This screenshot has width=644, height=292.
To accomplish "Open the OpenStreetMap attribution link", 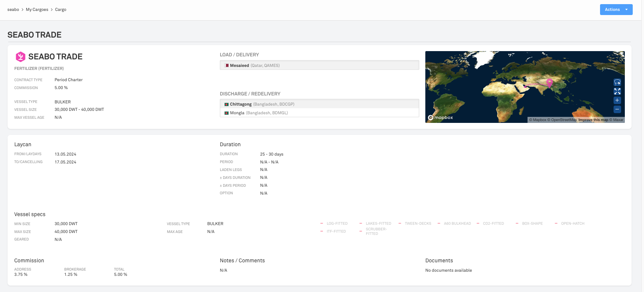I will (x=564, y=120).
